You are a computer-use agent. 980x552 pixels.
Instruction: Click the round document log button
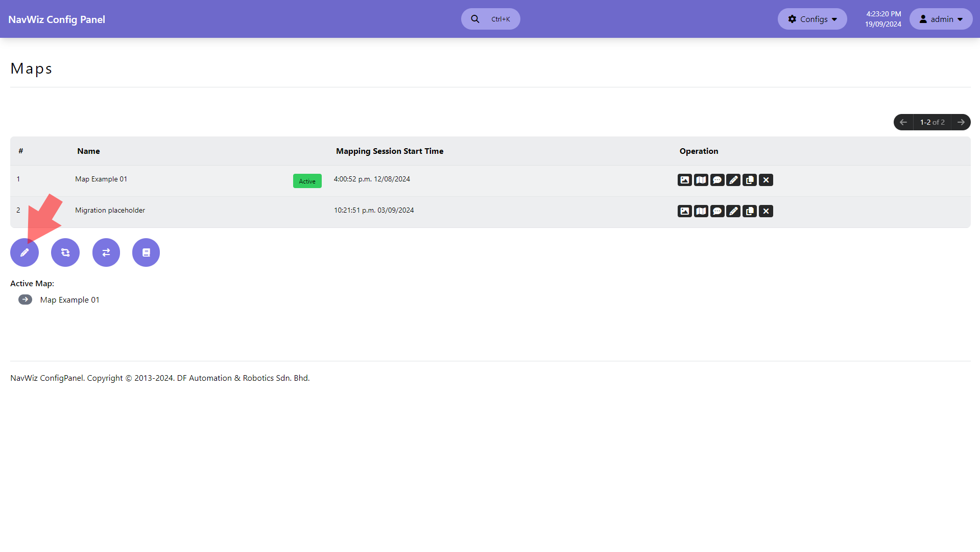pos(146,252)
